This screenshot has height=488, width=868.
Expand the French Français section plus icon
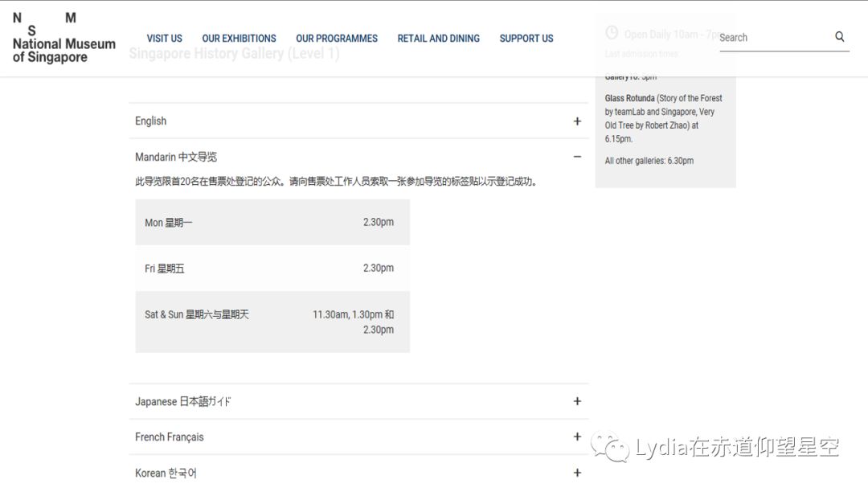pyautogui.click(x=577, y=437)
